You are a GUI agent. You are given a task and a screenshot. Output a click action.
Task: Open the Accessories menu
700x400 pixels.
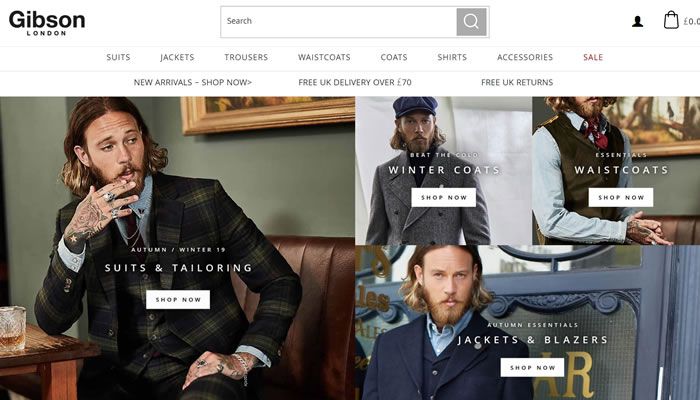(x=525, y=57)
